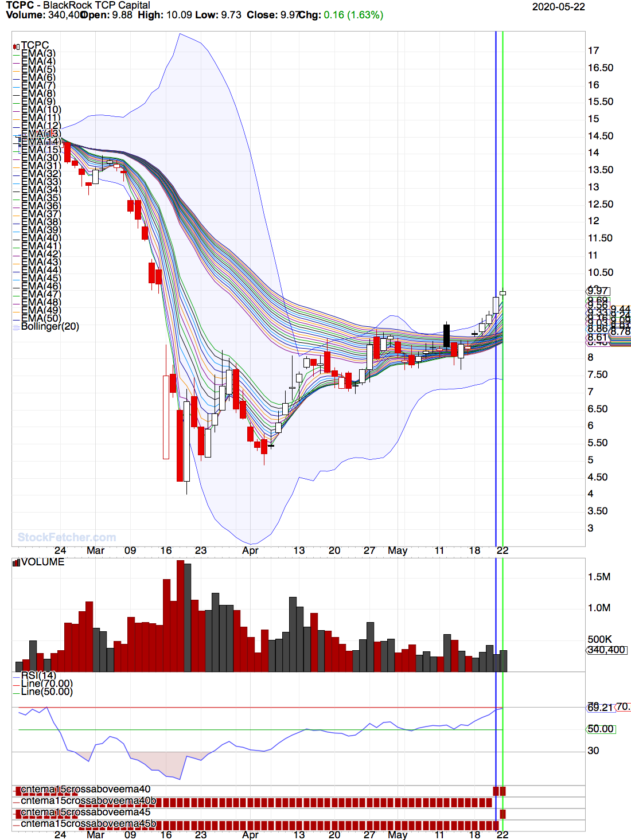
Task: Click the green Chg: 0.16 (1.63%) value
Action: click(341, 15)
